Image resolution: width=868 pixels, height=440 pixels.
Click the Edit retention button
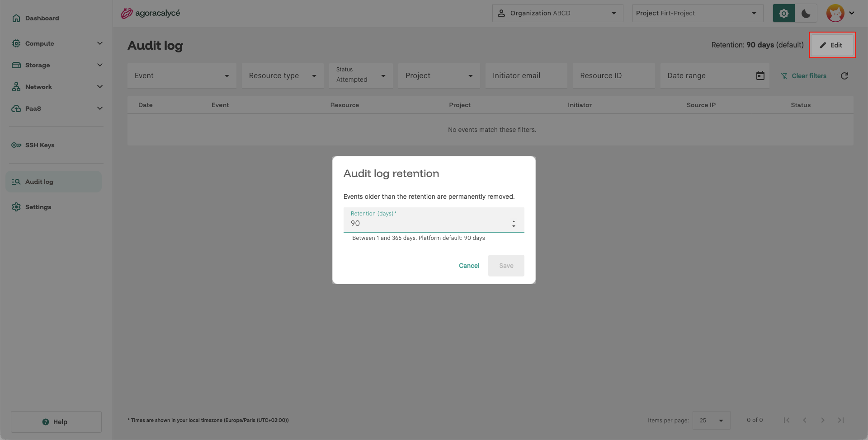coord(832,45)
